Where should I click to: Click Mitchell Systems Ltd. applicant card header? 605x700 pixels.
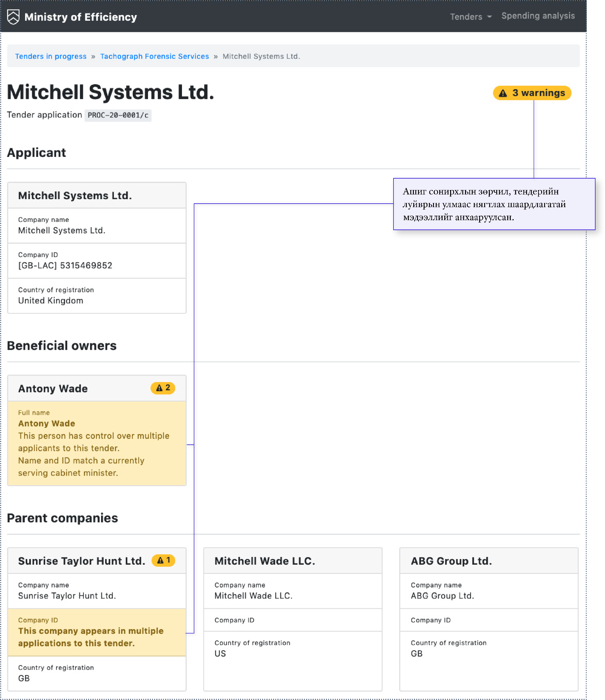97,196
